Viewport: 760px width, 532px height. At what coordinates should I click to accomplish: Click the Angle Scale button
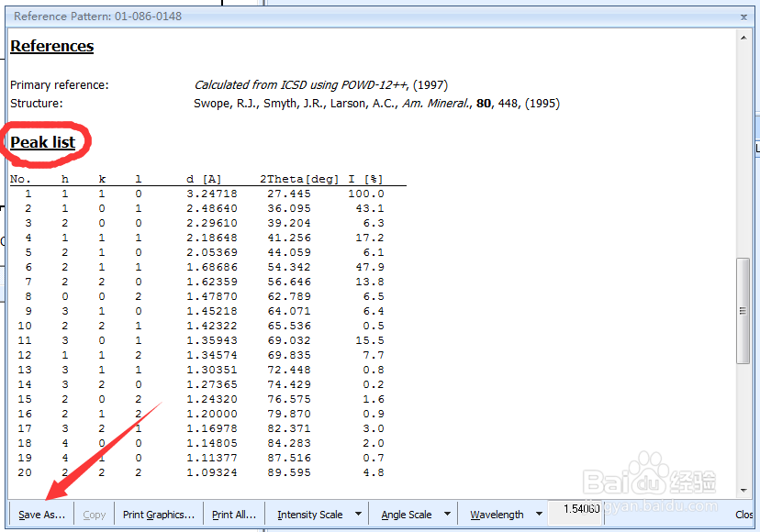407,515
